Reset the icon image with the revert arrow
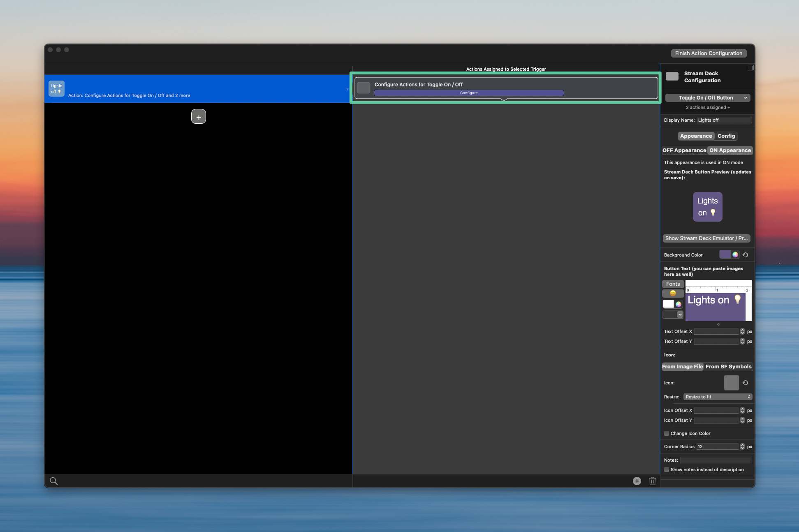Screen dimensions: 799x532 coord(745,383)
